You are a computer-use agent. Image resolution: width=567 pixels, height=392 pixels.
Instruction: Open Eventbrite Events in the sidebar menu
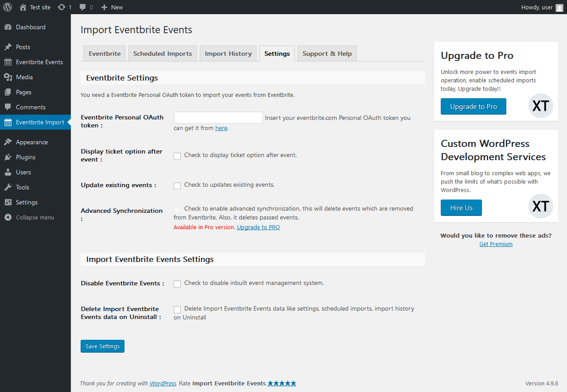[x=39, y=62]
